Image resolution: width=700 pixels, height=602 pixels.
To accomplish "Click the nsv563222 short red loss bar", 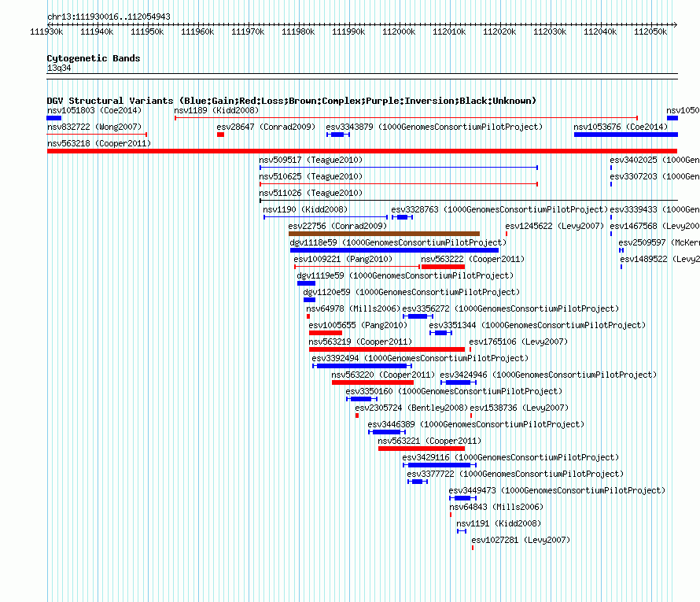I will [x=444, y=267].
